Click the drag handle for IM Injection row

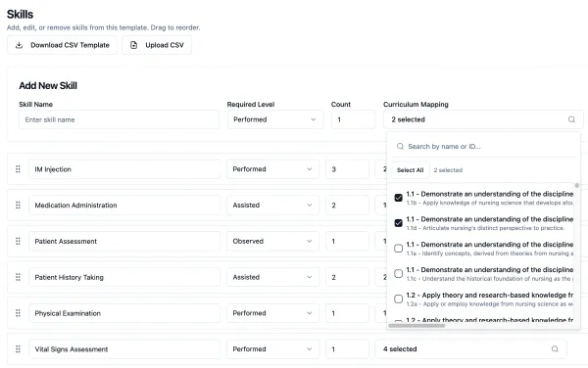coord(18,169)
